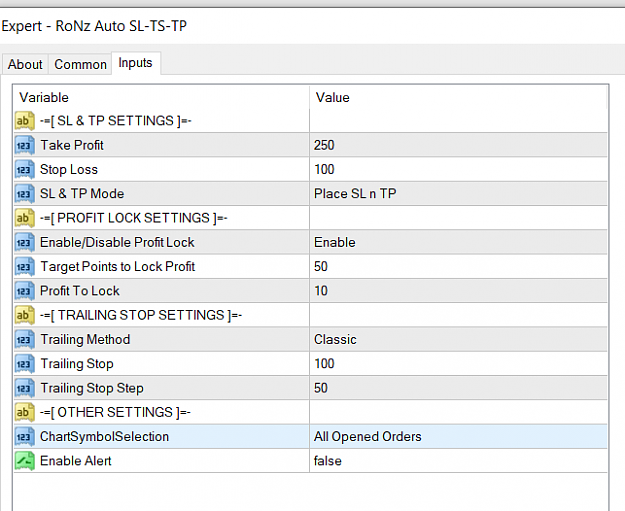Select the ab icon of SL & TP SETTINGS
625x511 pixels.
tap(24, 121)
